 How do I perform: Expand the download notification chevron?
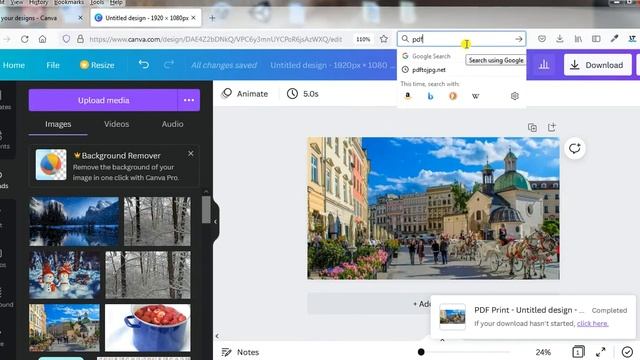pos(442,339)
